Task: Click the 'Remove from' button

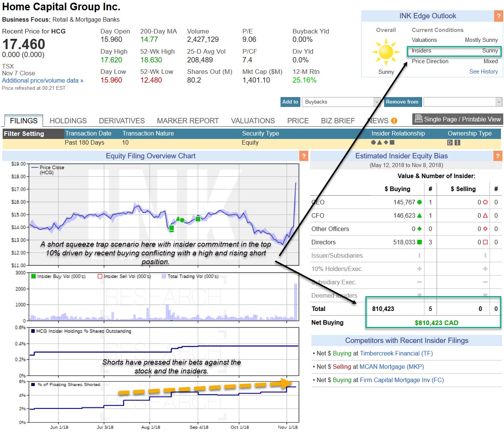Action: click(402, 102)
